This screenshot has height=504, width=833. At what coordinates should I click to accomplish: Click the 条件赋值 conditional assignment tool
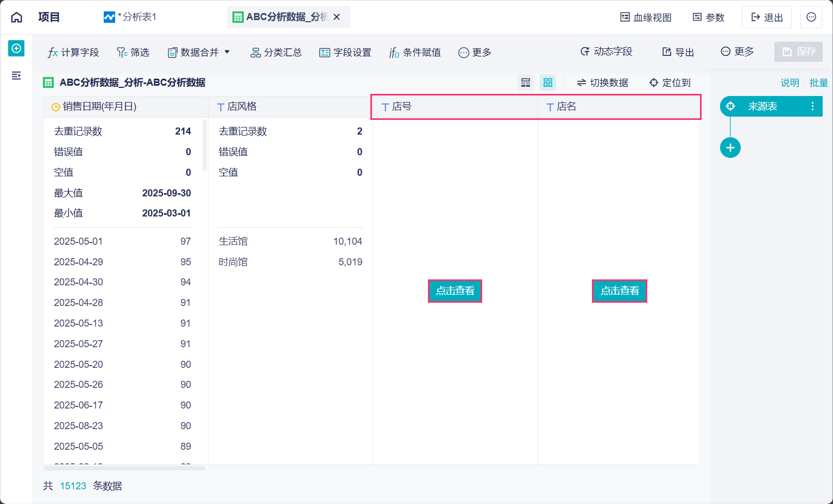(x=415, y=52)
